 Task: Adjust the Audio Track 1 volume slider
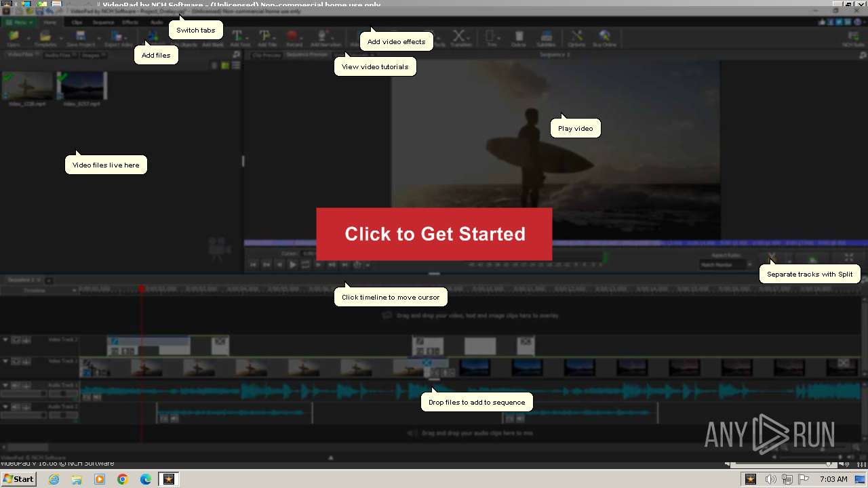tap(23, 393)
